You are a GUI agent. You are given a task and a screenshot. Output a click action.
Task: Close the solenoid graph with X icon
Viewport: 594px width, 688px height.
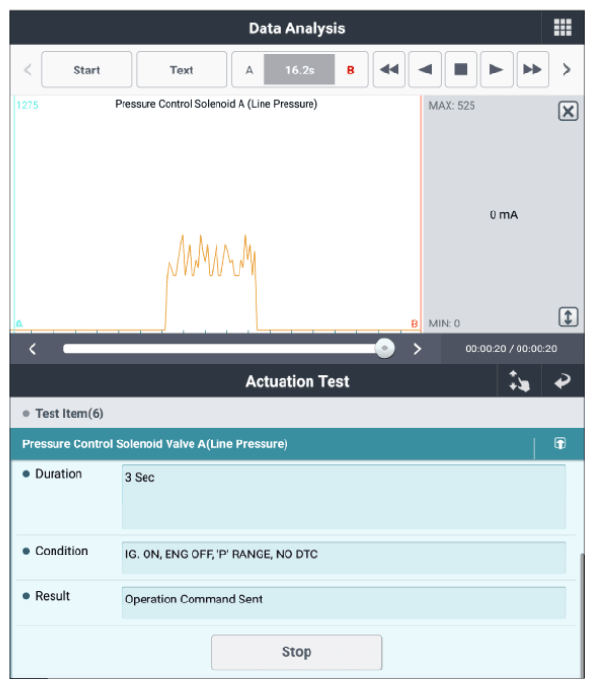(568, 111)
